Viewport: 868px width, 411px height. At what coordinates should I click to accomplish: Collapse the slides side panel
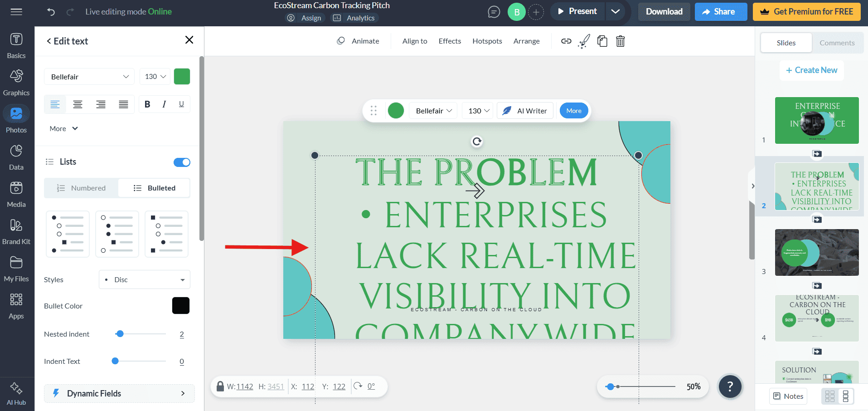click(752, 186)
